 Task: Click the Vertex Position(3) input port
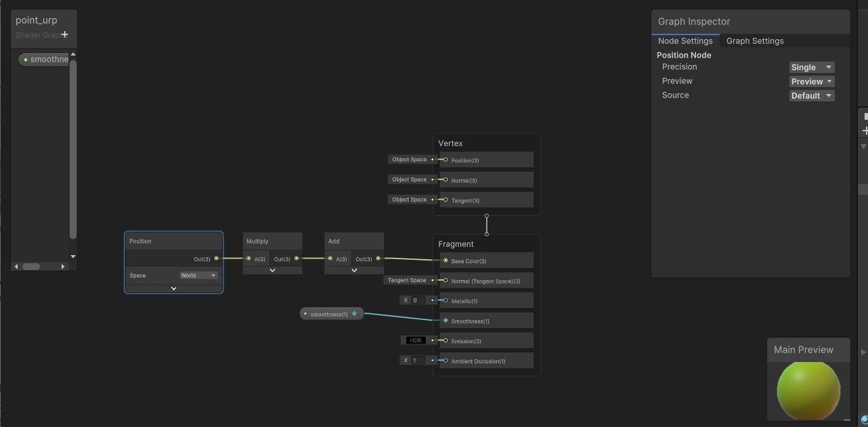point(446,160)
